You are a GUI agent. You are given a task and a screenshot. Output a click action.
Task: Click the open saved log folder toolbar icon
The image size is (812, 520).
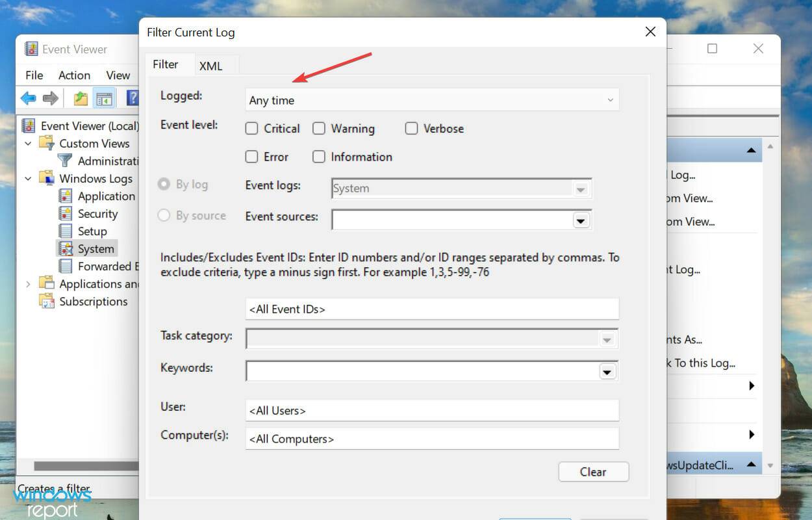pyautogui.click(x=79, y=97)
